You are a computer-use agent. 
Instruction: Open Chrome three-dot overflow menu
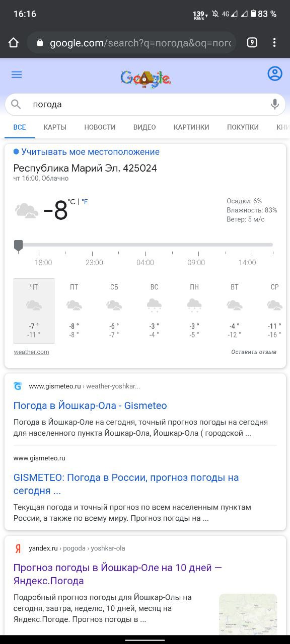coord(274,43)
